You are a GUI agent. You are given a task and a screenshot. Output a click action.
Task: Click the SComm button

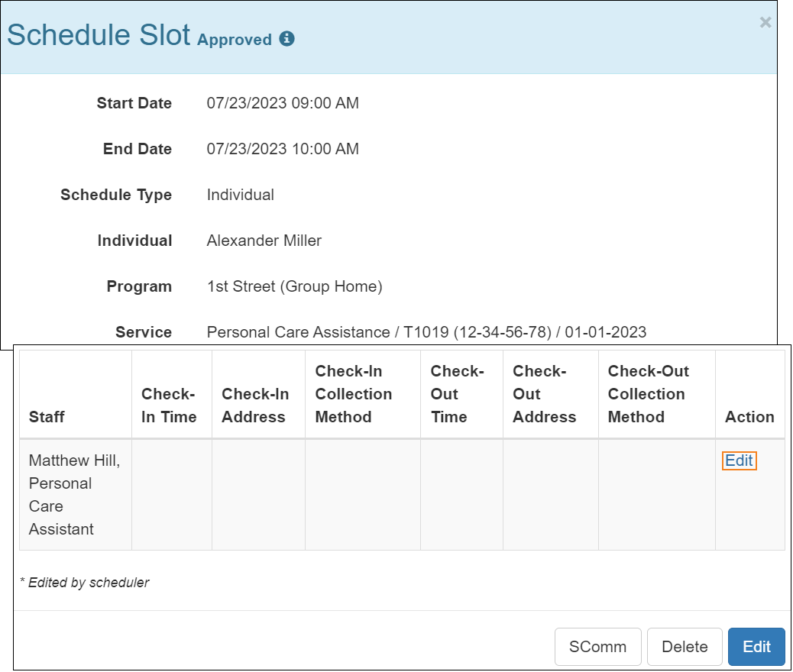coord(598,647)
